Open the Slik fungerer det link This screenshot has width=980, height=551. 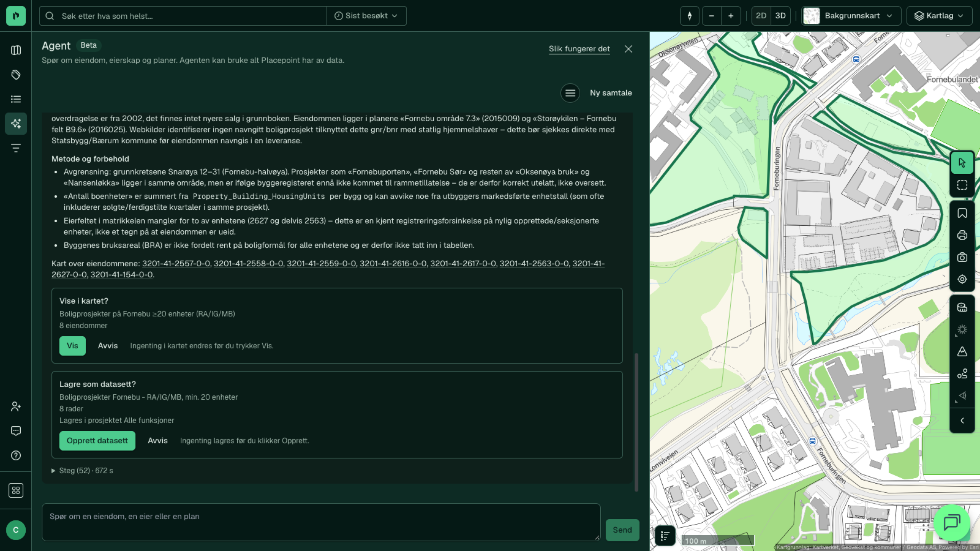(579, 49)
